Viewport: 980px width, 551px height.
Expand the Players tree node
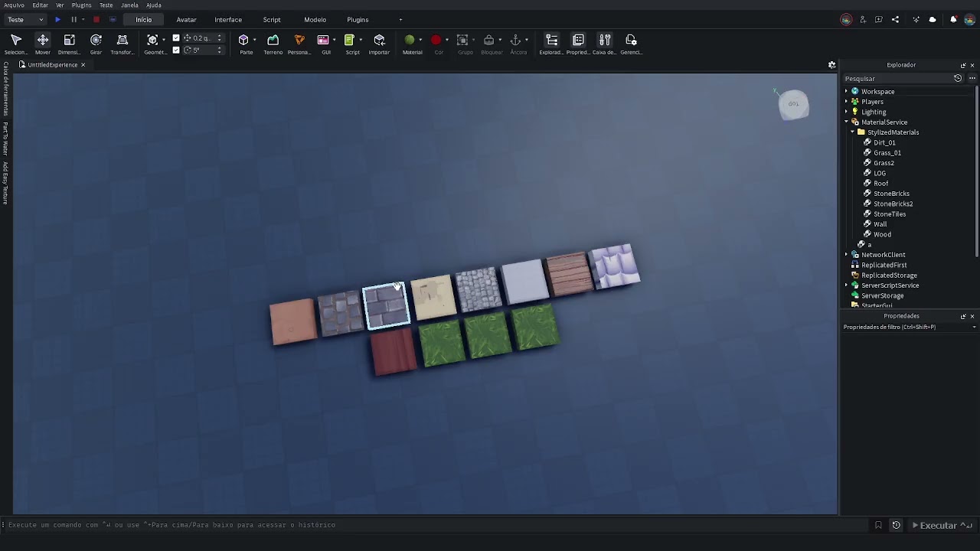point(846,101)
